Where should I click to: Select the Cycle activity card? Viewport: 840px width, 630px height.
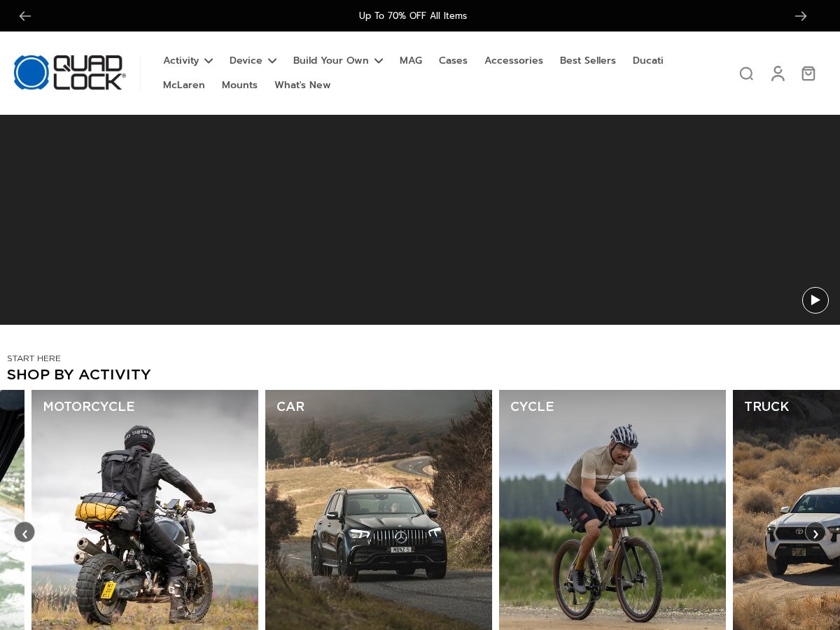[612, 510]
